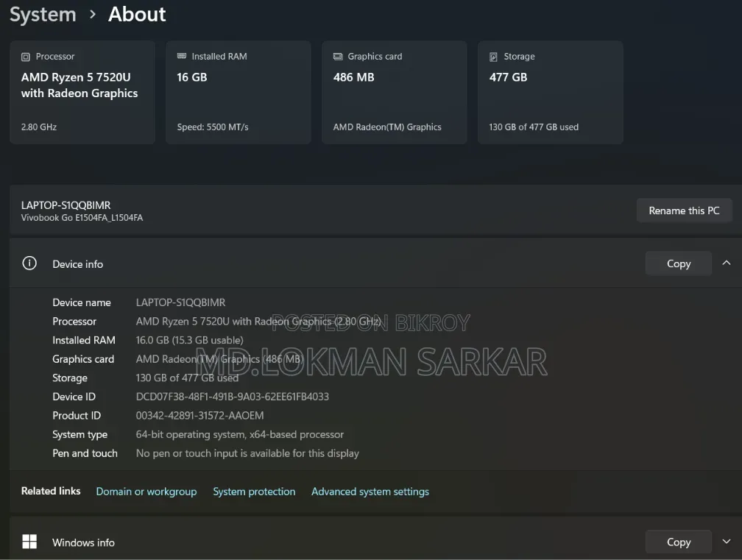Viewport: 742px width, 560px height.
Task: Select the 477 GB Storage card
Action: tap(551, 92)
